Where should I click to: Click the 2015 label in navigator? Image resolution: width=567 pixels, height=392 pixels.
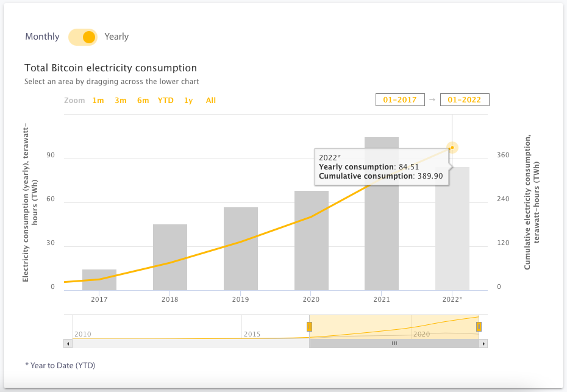(252, 334)
